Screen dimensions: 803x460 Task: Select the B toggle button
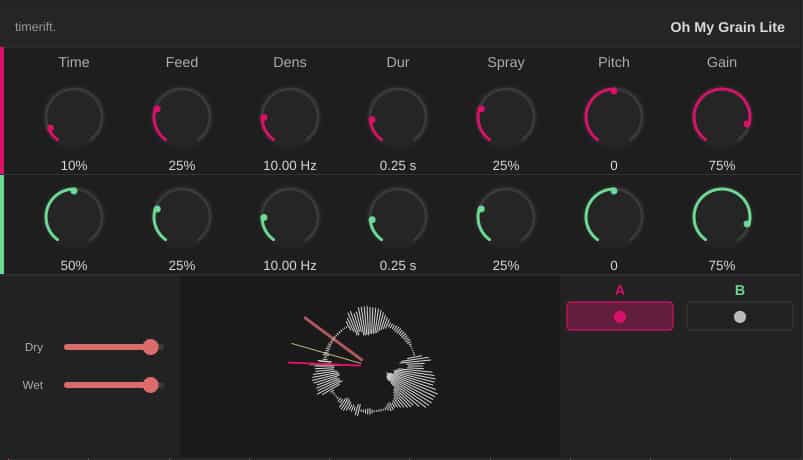tap(739, 316)
